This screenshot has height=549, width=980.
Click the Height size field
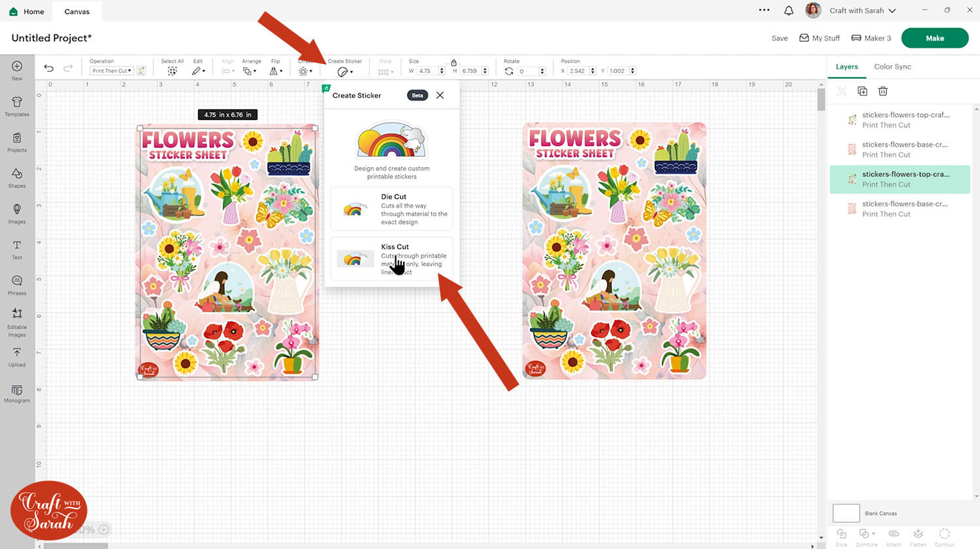coord(471,71)
